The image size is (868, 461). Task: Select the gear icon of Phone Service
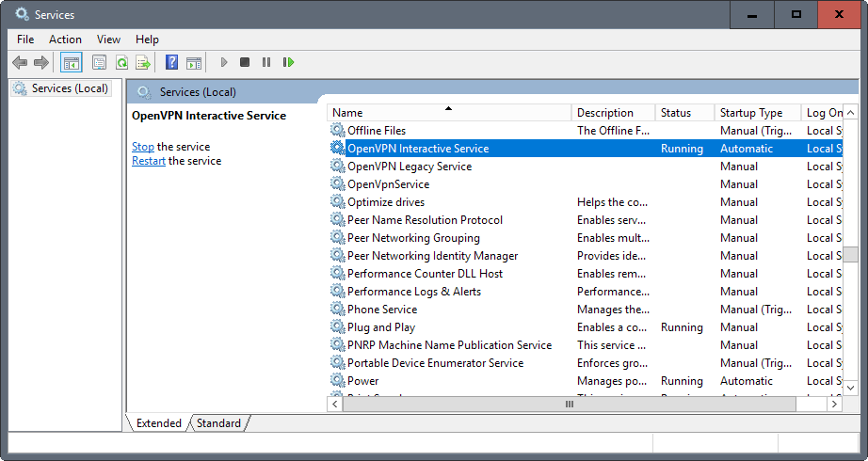coord(338,309)
